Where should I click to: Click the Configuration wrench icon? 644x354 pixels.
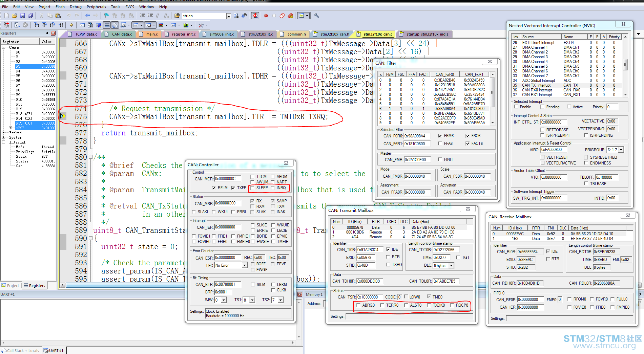[x=316, y=16]
